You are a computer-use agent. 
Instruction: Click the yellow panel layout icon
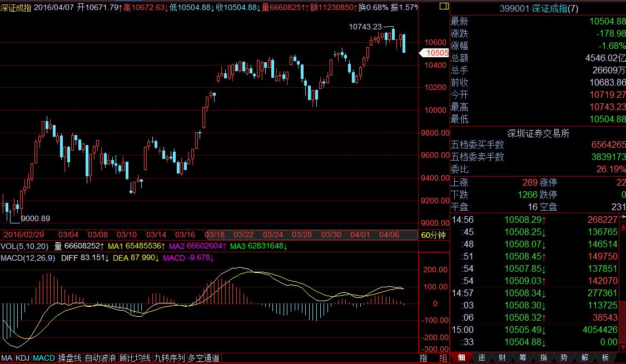443,7
